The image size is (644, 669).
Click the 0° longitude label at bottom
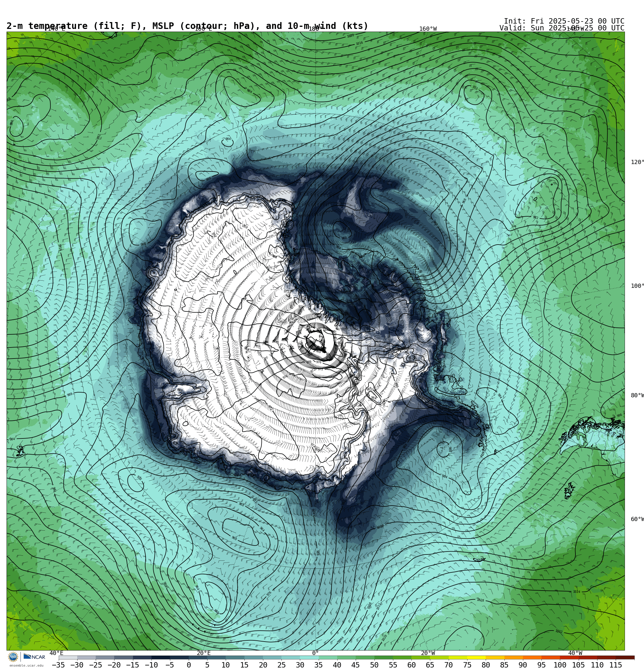(315, 653)
